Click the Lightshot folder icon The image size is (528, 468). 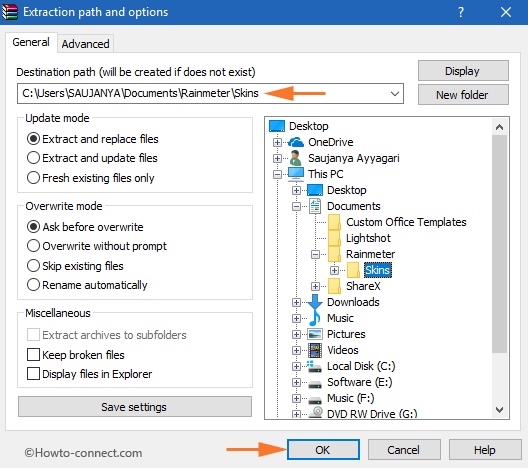tap(334, 238)
